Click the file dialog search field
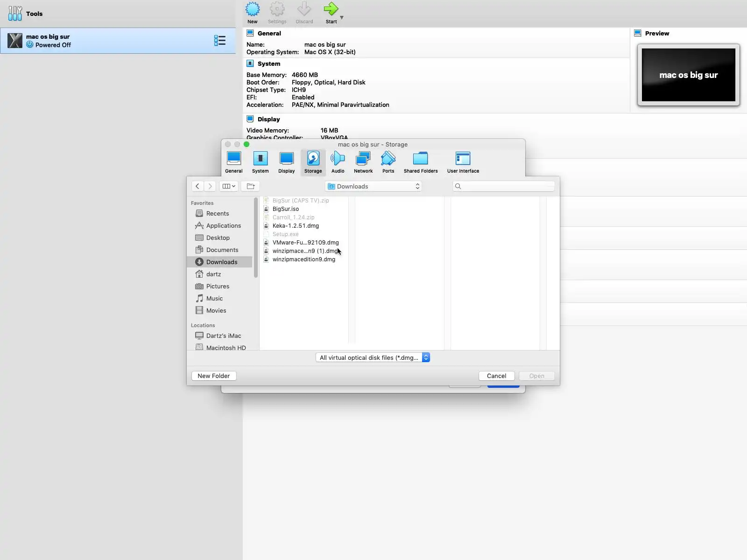The image size is (747, 560). [x=504, y=186]
